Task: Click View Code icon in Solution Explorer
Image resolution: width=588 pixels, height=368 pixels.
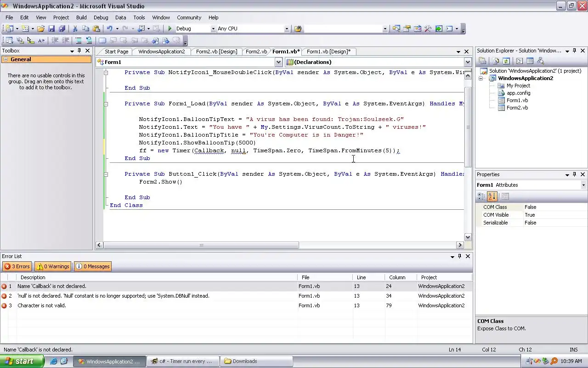Action: pyautogui.click(x=520, y=61)
